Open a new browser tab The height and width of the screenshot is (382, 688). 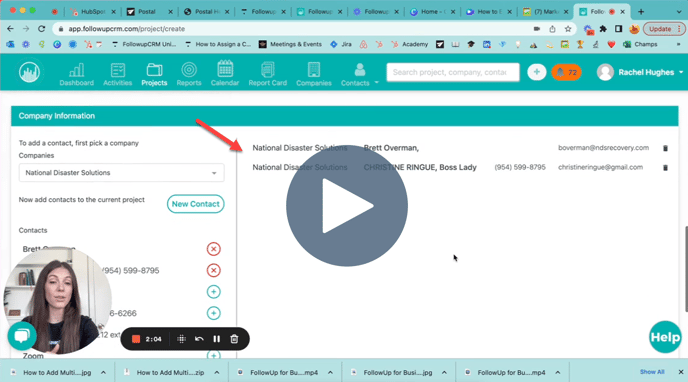pos(641,12)
